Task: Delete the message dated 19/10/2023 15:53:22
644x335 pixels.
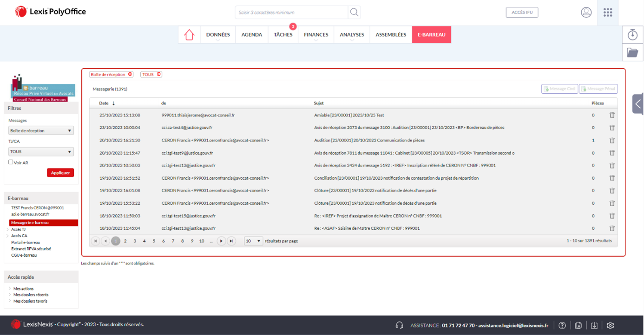Action: tap(612, 203)
